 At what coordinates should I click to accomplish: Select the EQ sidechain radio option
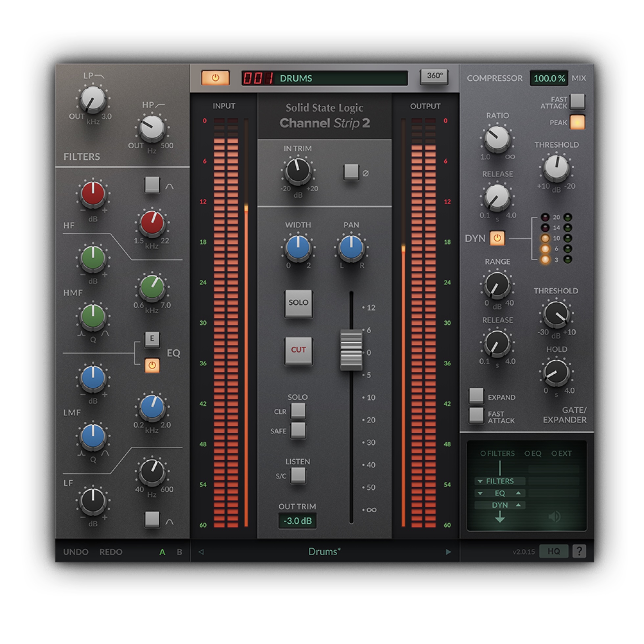(x=533, y=453)
